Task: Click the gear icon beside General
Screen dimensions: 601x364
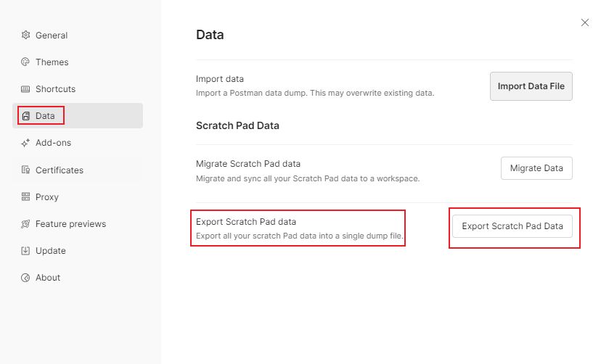Action: [x=25, y=35]
